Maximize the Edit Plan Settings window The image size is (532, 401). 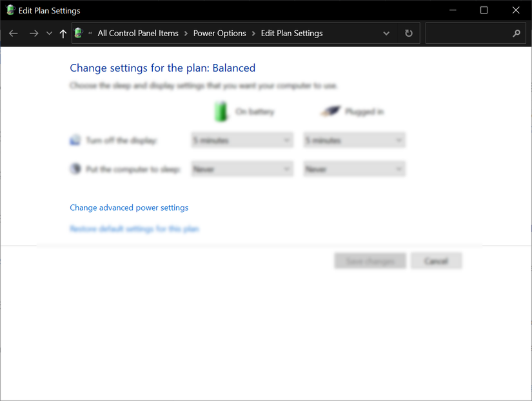pyautogui.click(x=484, y=10)
